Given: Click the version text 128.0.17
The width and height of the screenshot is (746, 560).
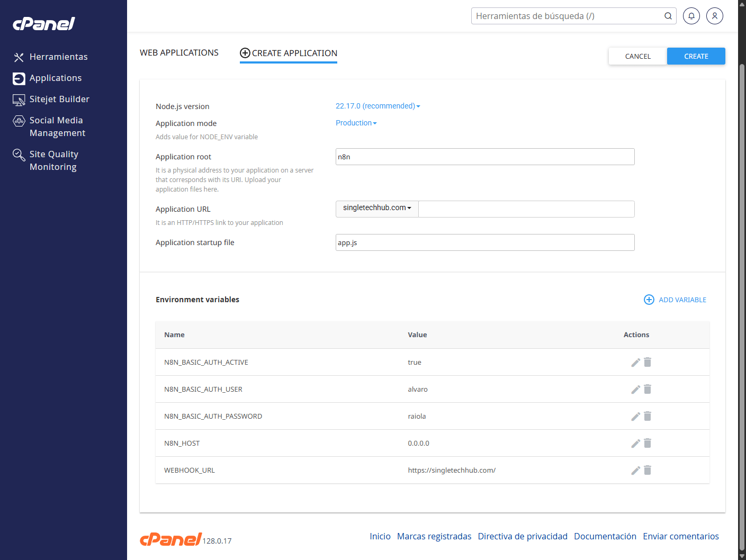Looking at the screenshot, I should click(x=217, y=541).
